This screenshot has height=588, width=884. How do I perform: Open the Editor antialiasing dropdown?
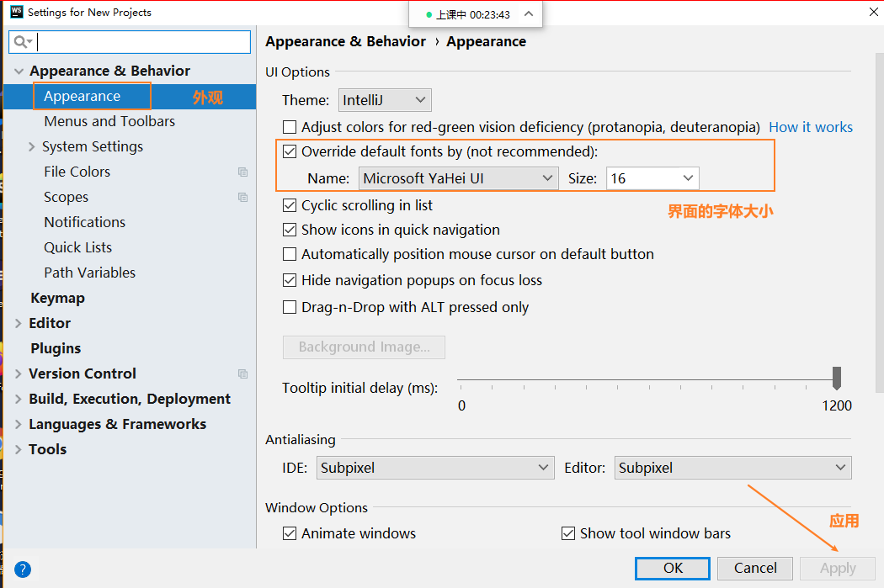[x=733, y=468]
